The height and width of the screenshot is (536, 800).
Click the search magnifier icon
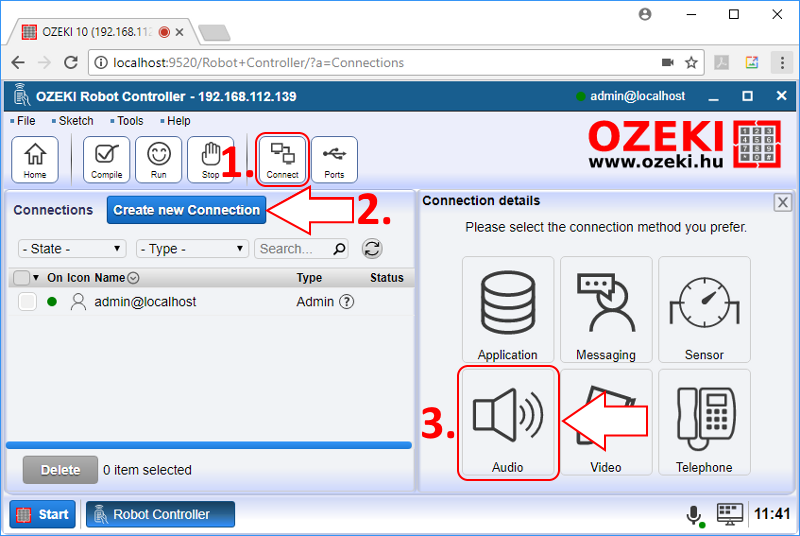(x=339, y=249)
